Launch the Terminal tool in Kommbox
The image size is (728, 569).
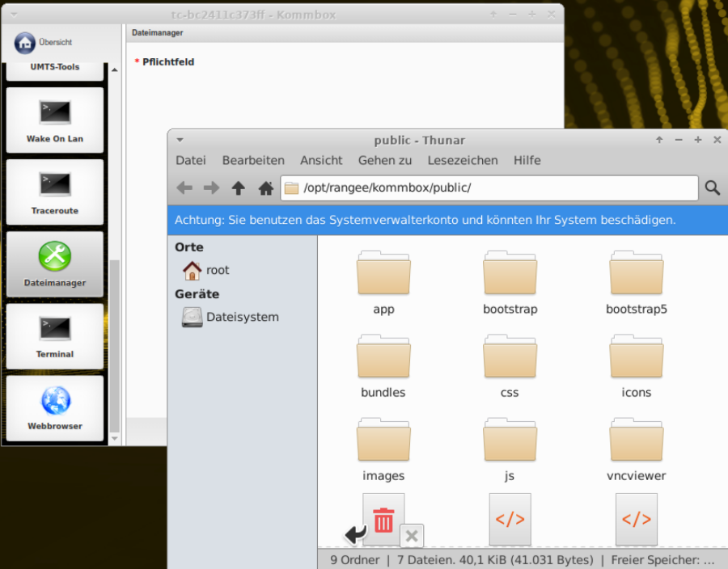(x=55, y=336)
